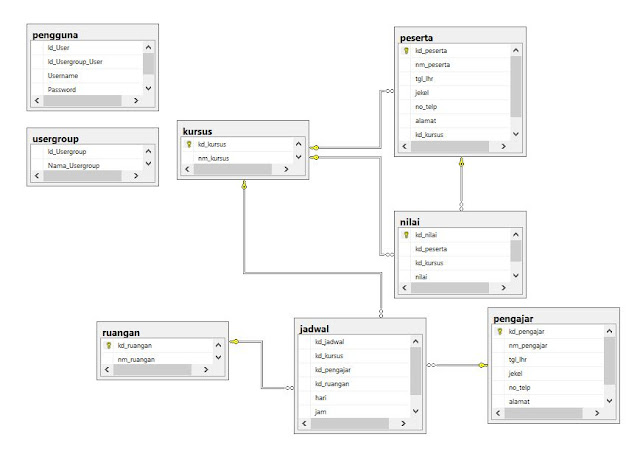Select upper key endpoint right of kursus table

coord(314,148)
